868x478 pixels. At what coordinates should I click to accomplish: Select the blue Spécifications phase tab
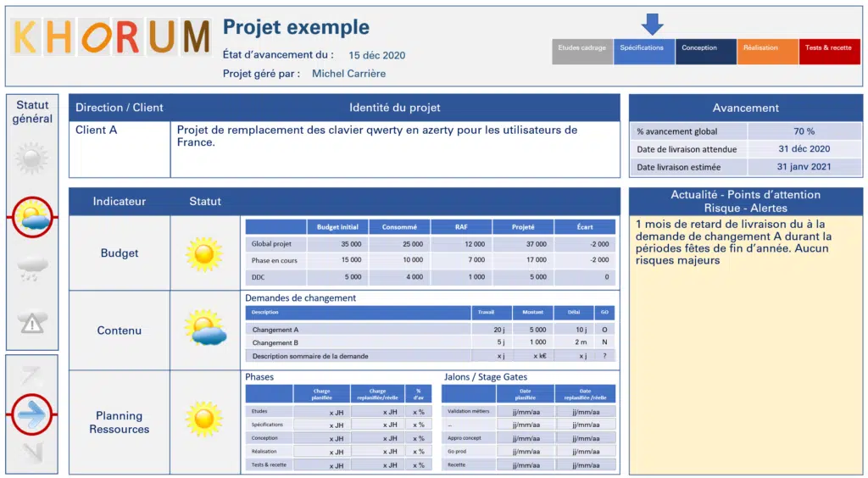644,52
